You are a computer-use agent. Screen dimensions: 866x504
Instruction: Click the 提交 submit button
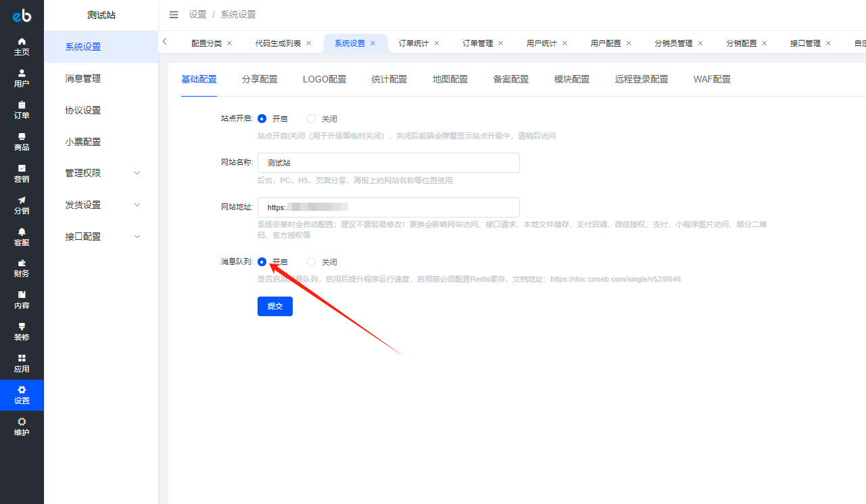275,306
